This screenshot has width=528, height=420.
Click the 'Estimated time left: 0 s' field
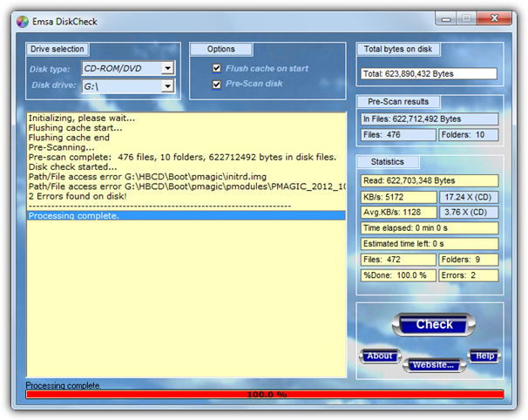click(430, 244)
